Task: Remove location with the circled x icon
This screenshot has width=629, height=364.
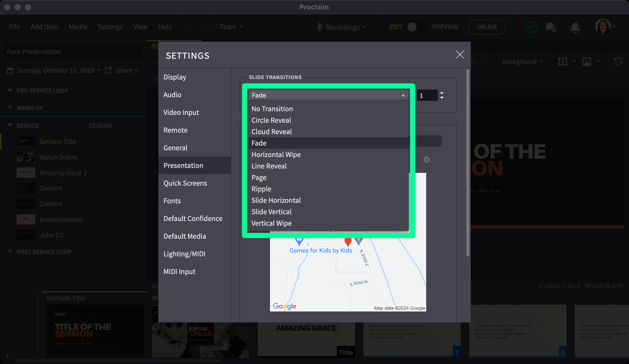Action: [x=426, y=160]
